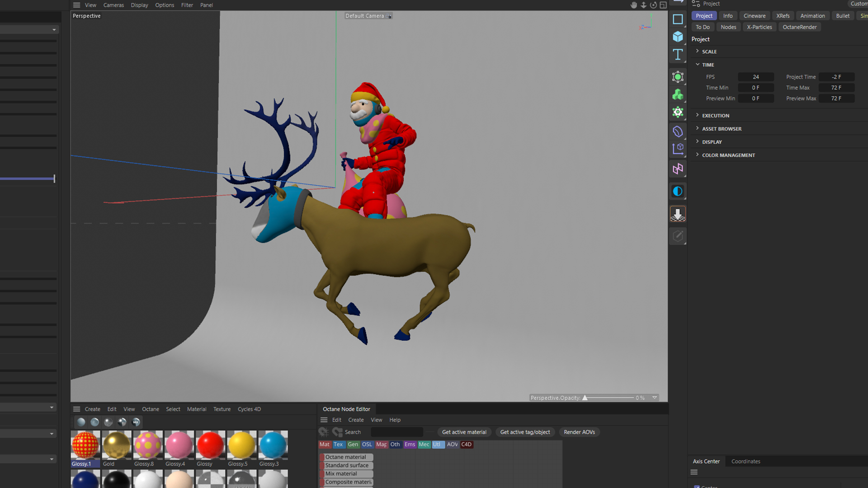
Task: Click the blue half-circle display icon
Action: point(677,192)
